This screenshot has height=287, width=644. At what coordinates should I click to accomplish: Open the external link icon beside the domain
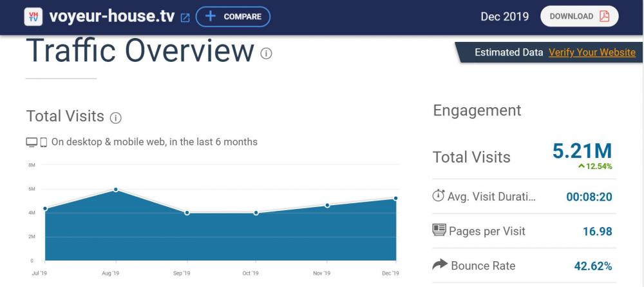coord(185,18)
